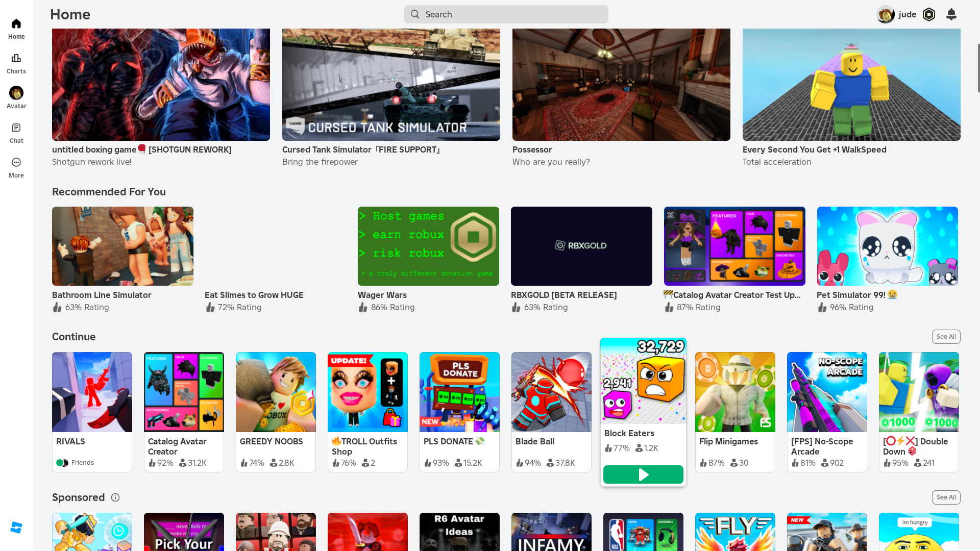
Task: Expand the More options icon
Action: 16,163
